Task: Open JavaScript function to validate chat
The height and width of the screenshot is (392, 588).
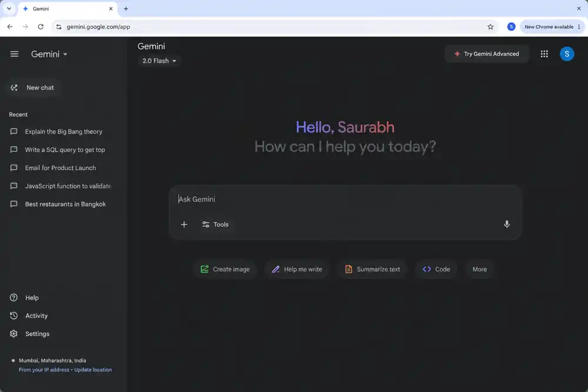Action: tap(68, 186)
